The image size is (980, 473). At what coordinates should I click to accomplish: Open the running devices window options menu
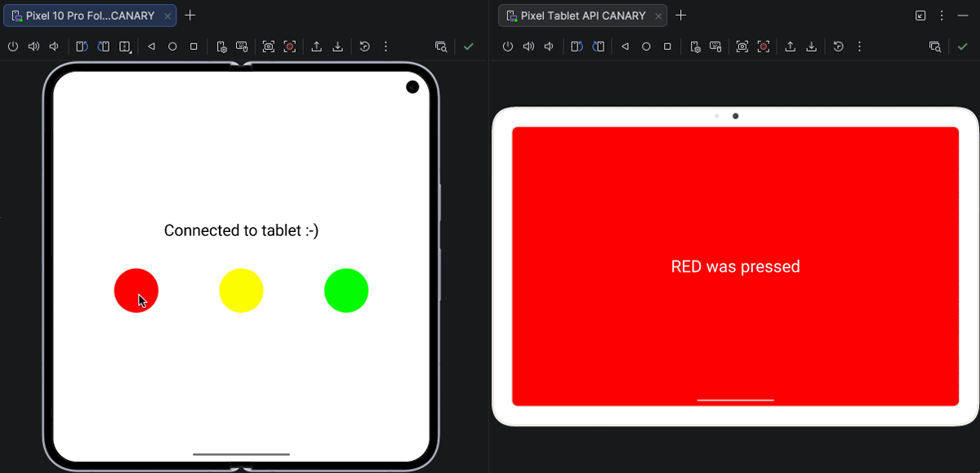[x=942, y=16]
